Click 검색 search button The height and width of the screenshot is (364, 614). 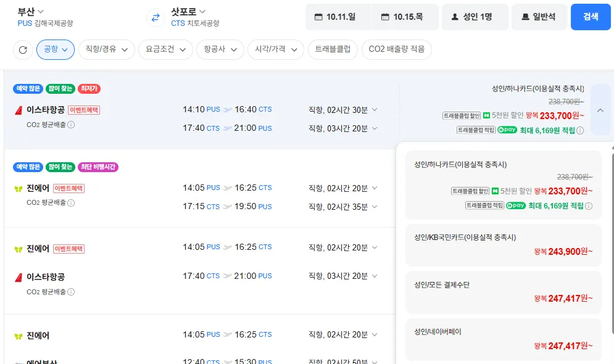pos(591,17)
